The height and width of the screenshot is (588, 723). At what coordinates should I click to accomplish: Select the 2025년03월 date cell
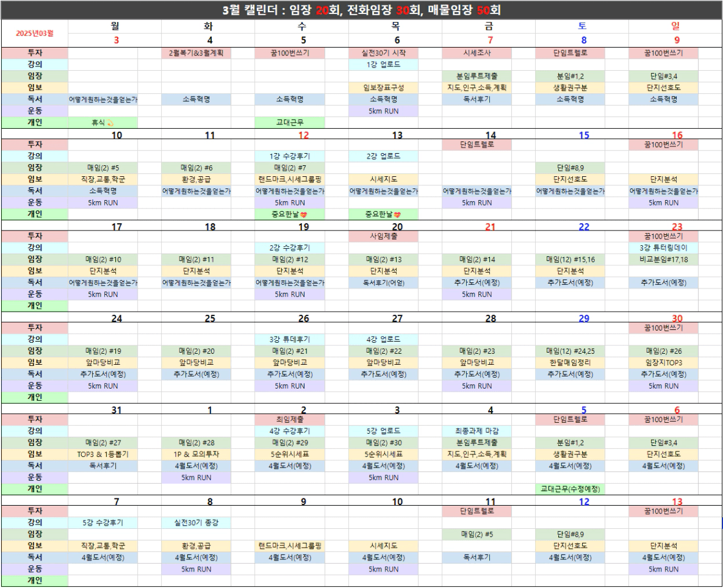click(35, 33)
